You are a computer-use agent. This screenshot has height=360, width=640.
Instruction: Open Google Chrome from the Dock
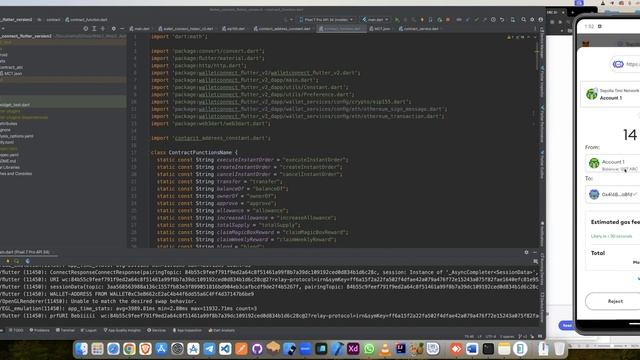(129, 349)
